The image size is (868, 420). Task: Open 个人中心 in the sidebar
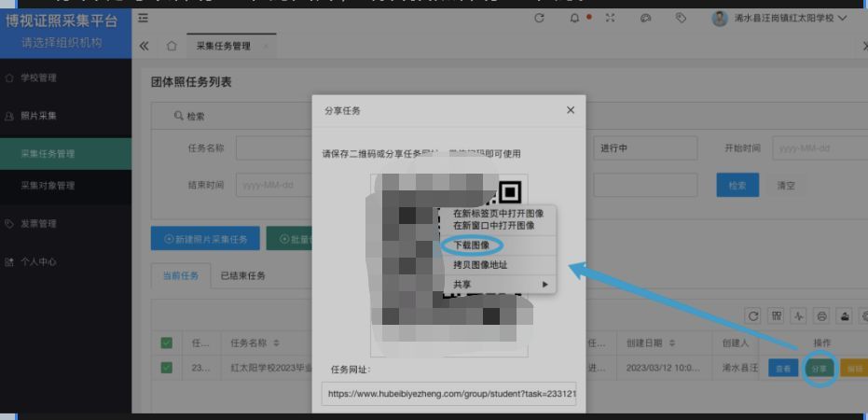tap(66, 261)
